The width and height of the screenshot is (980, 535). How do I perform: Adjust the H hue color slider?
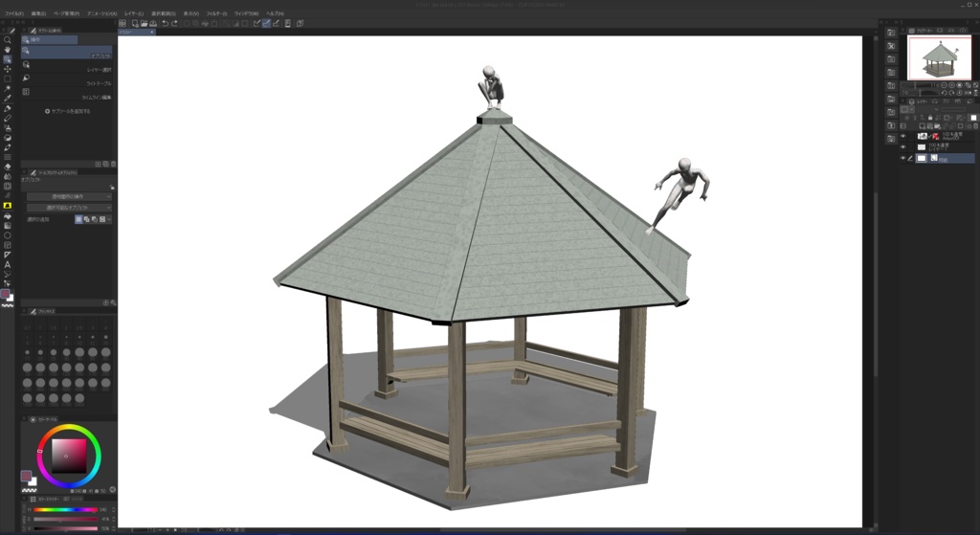coord(66,510)
